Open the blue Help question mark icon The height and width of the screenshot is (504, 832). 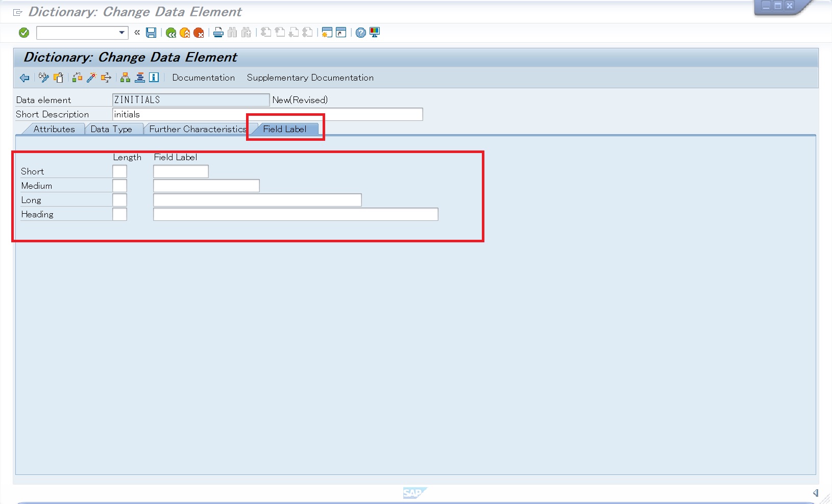(x=361, y=33)
